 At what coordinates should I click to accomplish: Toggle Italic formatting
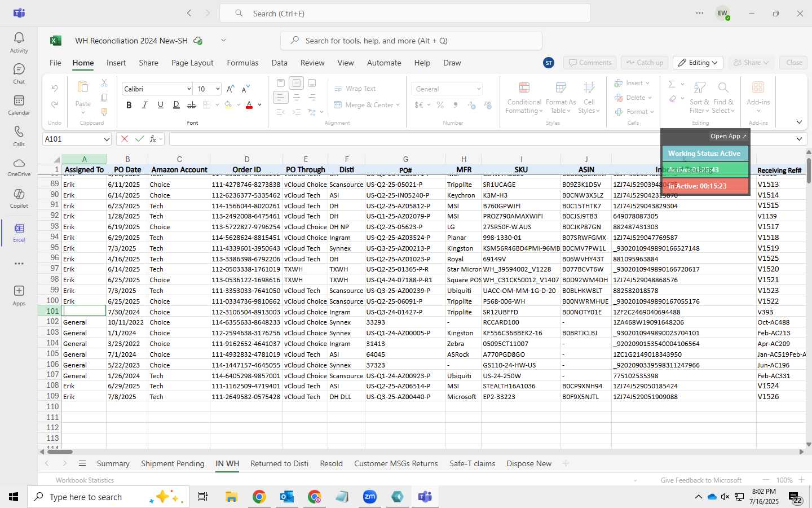[x=145, y=105]
